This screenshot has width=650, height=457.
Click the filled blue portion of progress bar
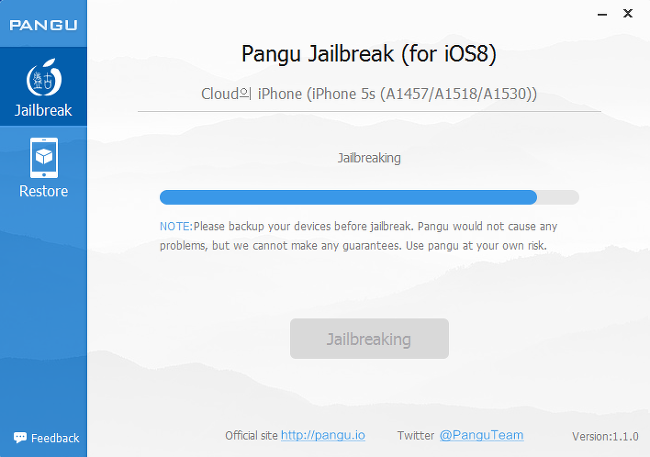pos(348,197)
